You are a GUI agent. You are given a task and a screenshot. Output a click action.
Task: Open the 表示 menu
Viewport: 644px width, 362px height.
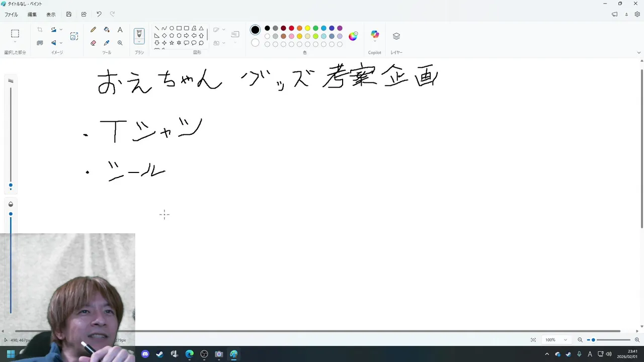click(51, 15)
